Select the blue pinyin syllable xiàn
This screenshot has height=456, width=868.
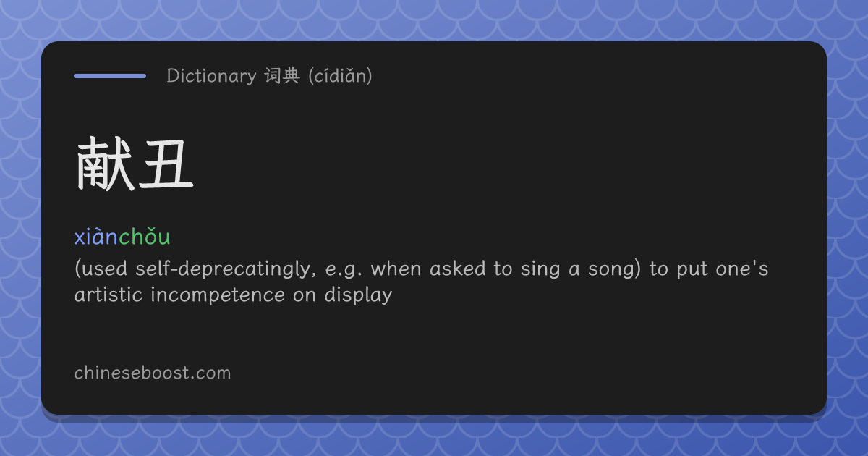click(x=96, y=237)
